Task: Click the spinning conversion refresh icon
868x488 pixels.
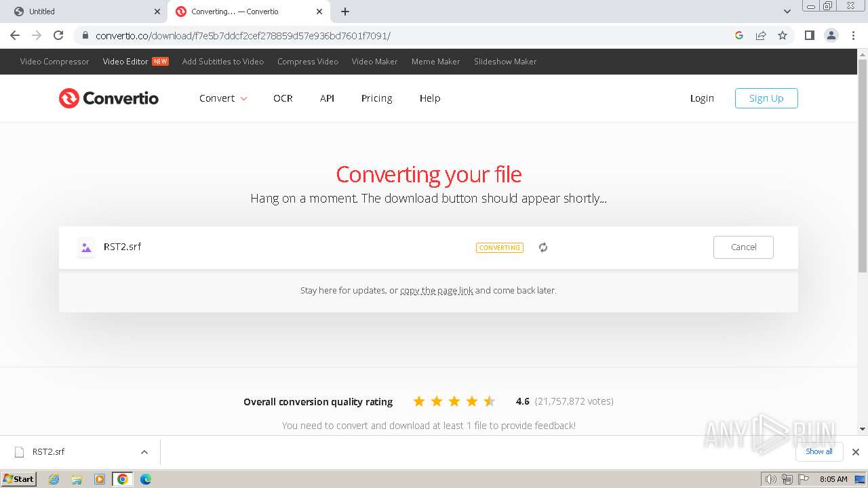Action: [543, 247]
